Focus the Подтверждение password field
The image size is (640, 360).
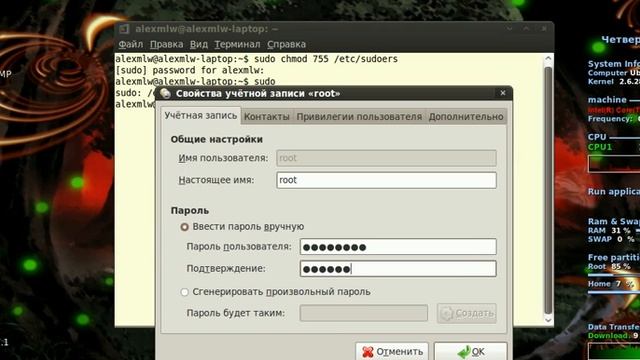click(x=398, y=269)
